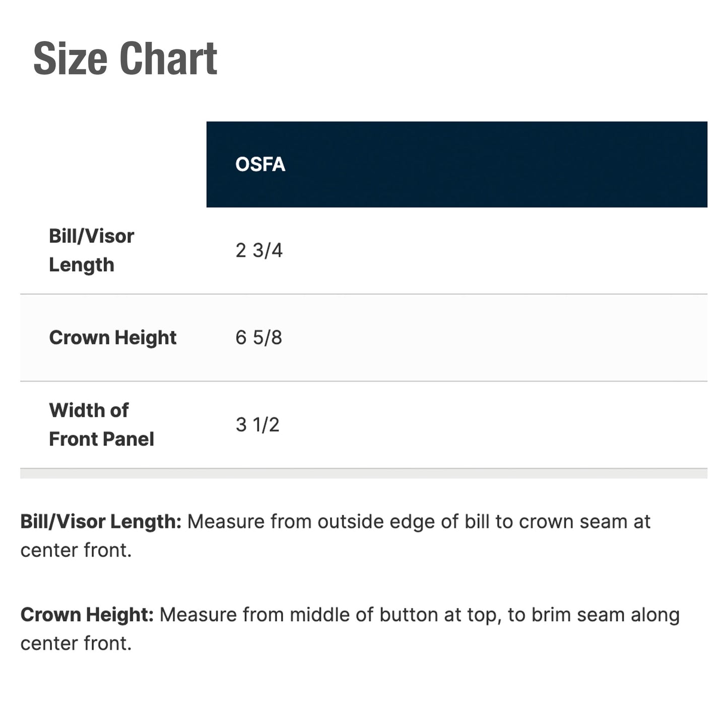
Task: Click the Crown Height row label
Action: click(x=113, y=338)
